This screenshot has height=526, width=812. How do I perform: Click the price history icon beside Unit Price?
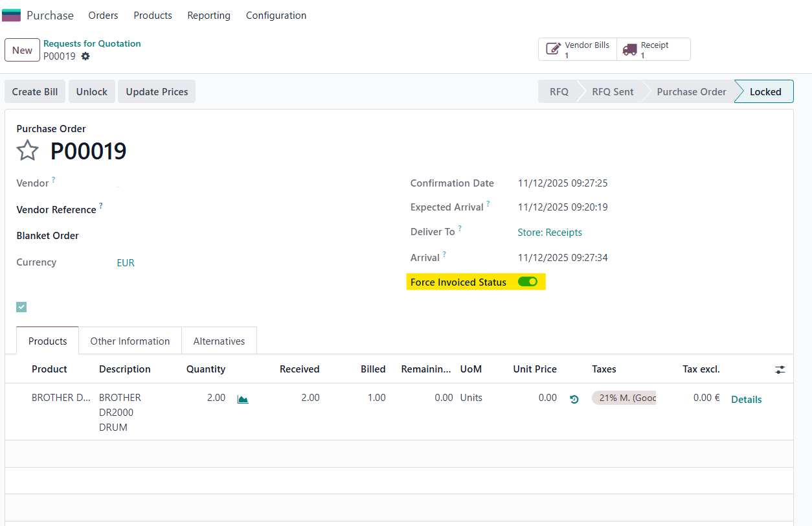click(574, 399)
